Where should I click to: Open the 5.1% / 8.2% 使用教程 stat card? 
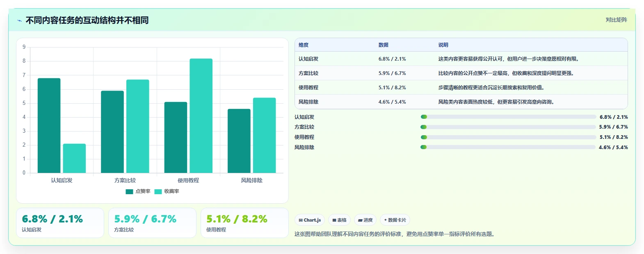pyautogui.click(x=244, y=223)
